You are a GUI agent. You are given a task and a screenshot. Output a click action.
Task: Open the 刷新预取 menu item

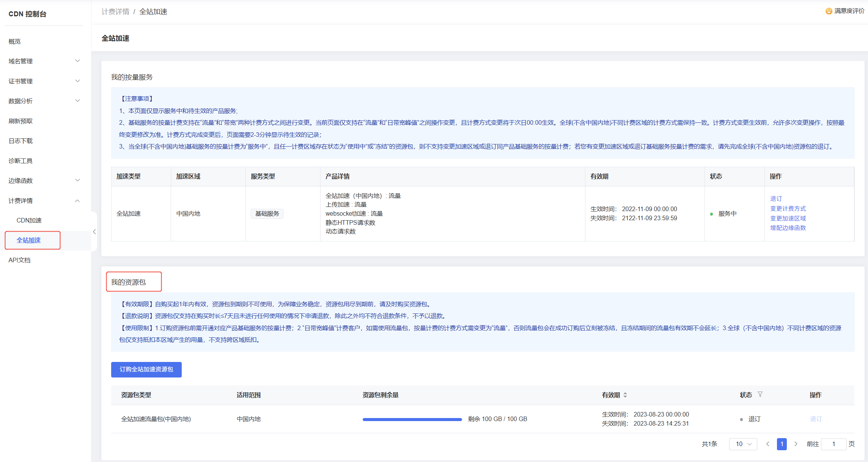pos(21,121)
